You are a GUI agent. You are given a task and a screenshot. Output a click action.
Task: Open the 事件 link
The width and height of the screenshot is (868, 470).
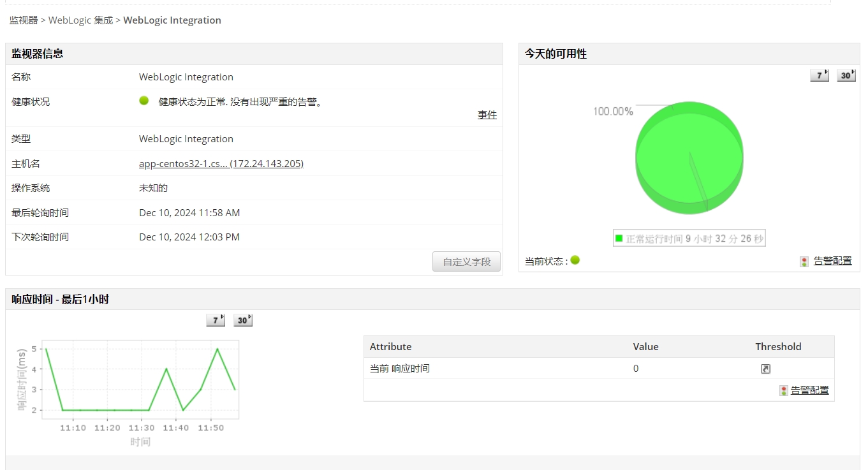[x=487, y=115]
